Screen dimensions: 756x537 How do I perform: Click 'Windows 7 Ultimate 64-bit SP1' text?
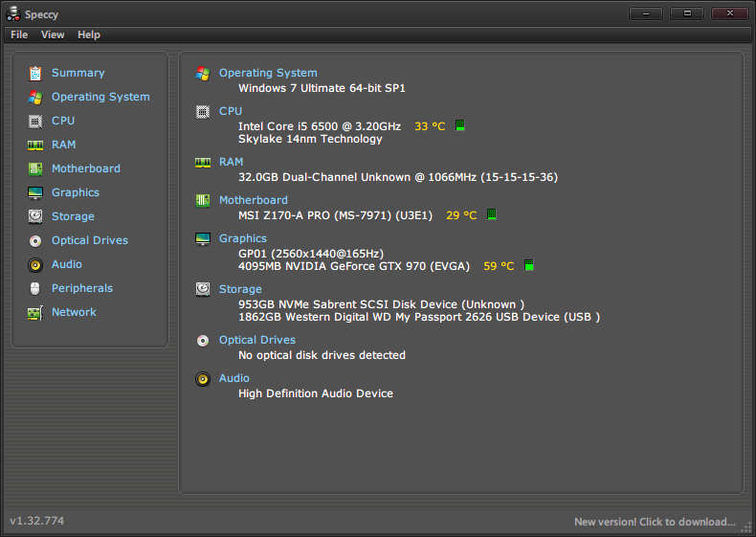(322, 88)
